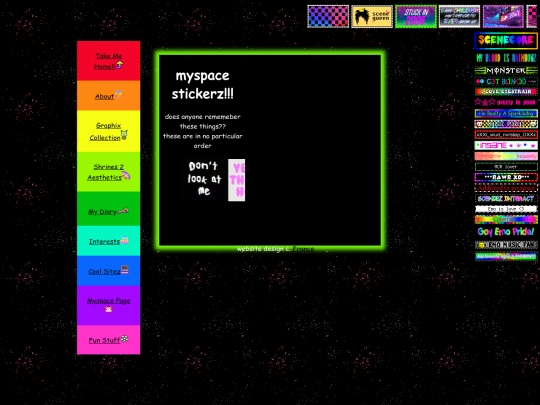Click the pastel rainbow frequently blinkie
The width and height of the screenshot is (540, 405).
[x=506, y=156]
